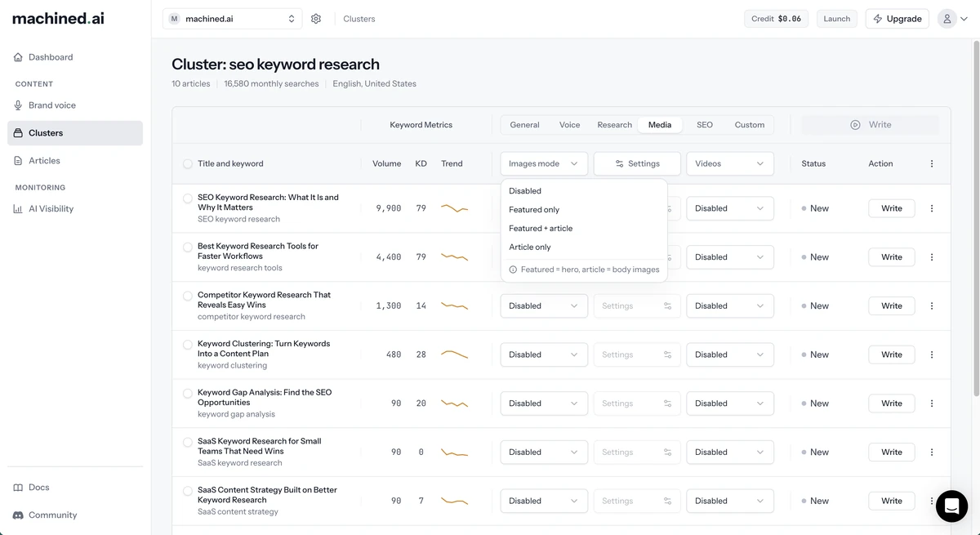Open row menu for Best Keyword Research Tools
Screen dimensions: 980x535
(932, 257)
